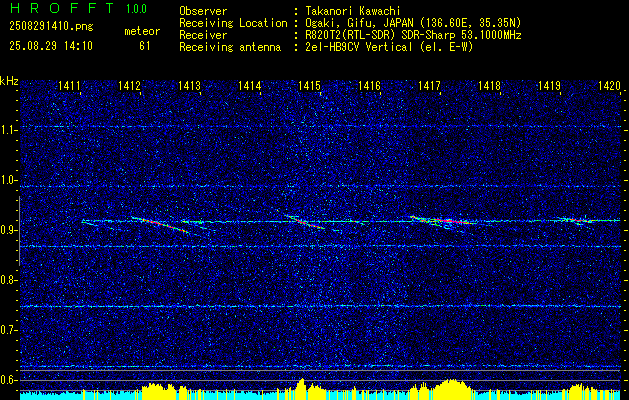
Task: Click the kHz axis label
Action: (x=9, y=81)
